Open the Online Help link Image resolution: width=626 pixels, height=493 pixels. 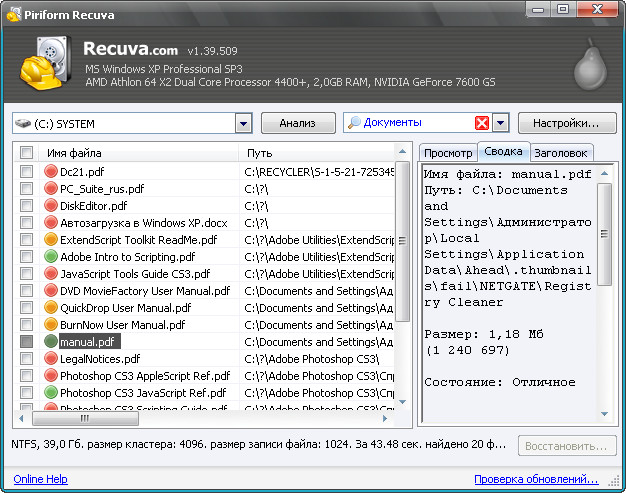(x=40, y=479)
